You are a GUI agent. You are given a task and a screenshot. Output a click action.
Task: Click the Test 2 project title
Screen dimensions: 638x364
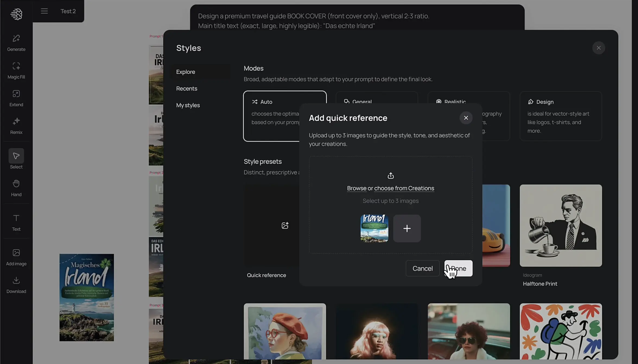pos(68,11)
